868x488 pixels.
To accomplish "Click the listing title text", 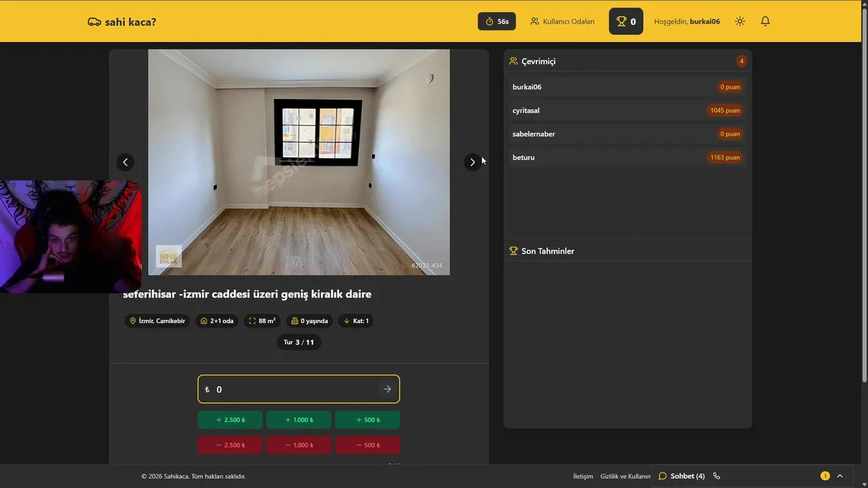I will coord(247,294).
